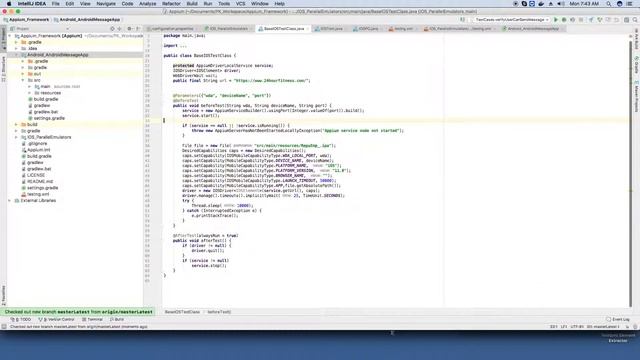Collapse the Appium_Framework root node
640x360 pixels.
coord(10,36)
